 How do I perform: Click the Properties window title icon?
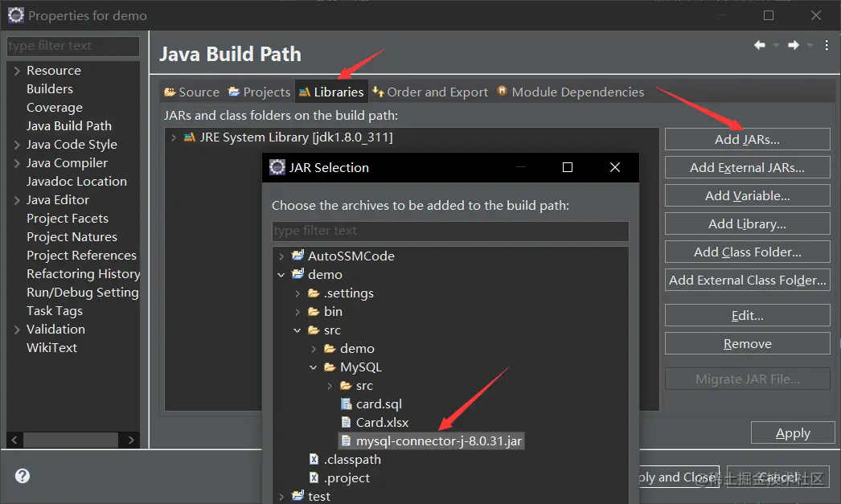(16, 15)
